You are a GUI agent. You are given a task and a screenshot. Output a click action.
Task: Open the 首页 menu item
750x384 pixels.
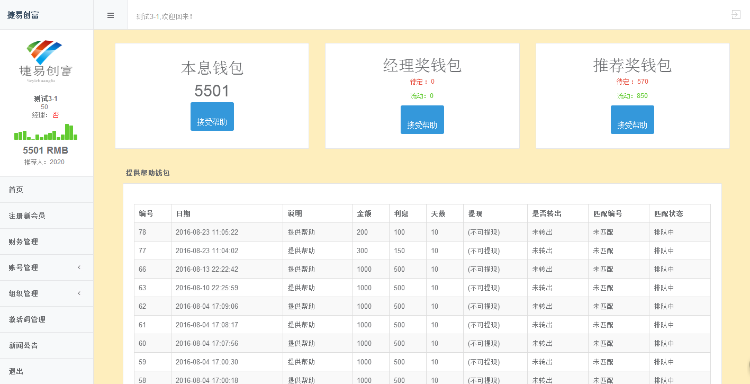[x=46, y=190]
